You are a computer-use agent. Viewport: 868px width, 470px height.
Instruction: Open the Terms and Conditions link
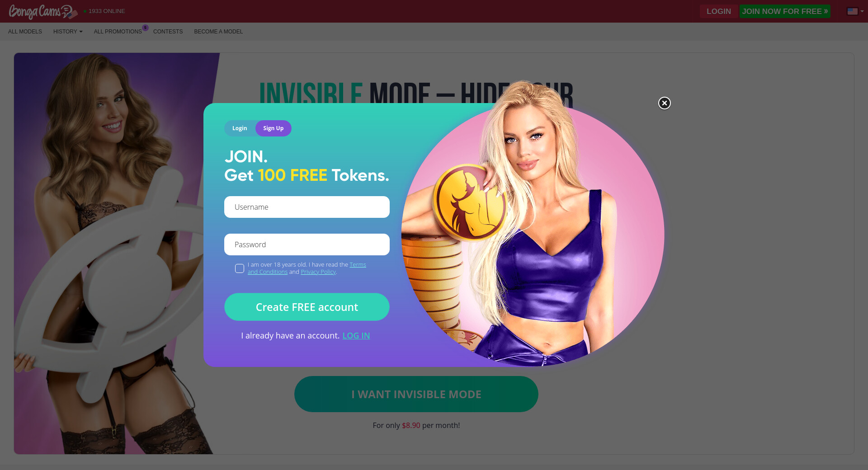coord(307,268)
